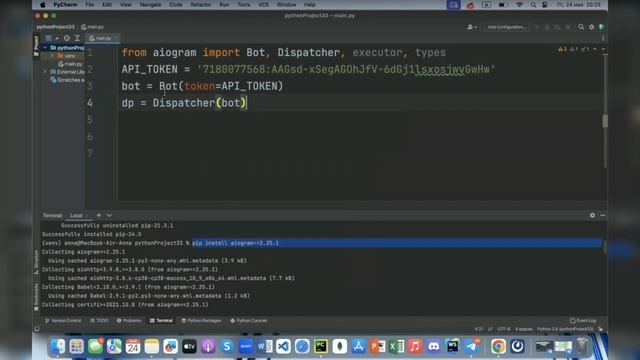Open PyCharm icon in the dock
Image resolution: width=640 pixels, height=360 pixels.
click(x=321, y=346)
